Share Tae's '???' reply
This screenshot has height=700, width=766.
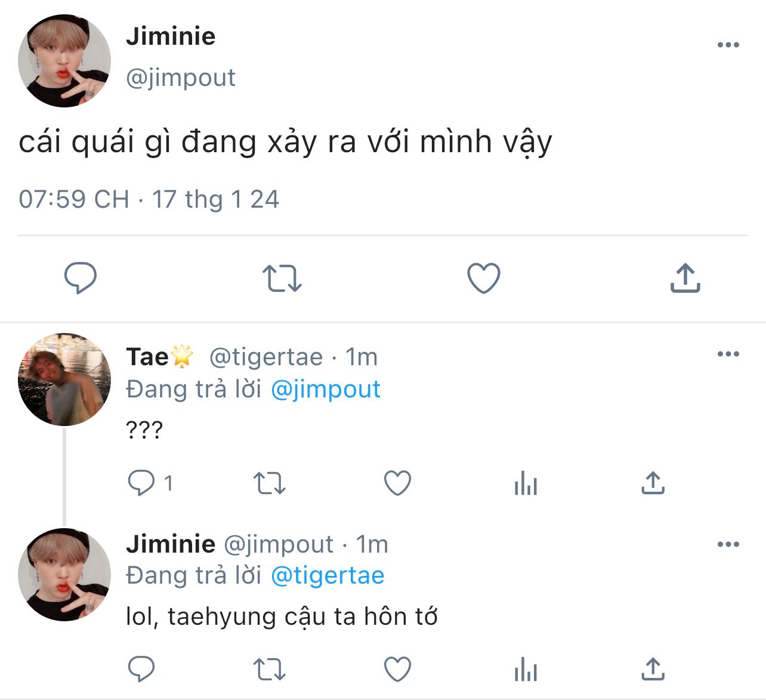point(653,483)
